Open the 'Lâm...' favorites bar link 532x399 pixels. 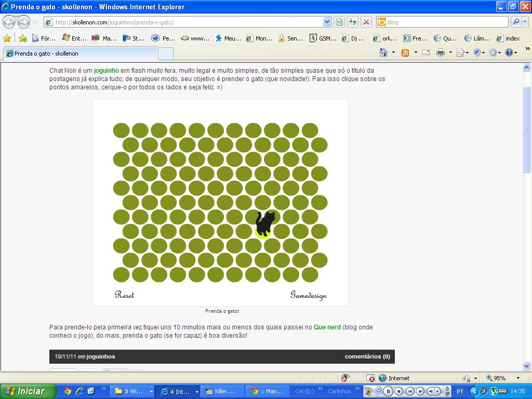point(477,38)
